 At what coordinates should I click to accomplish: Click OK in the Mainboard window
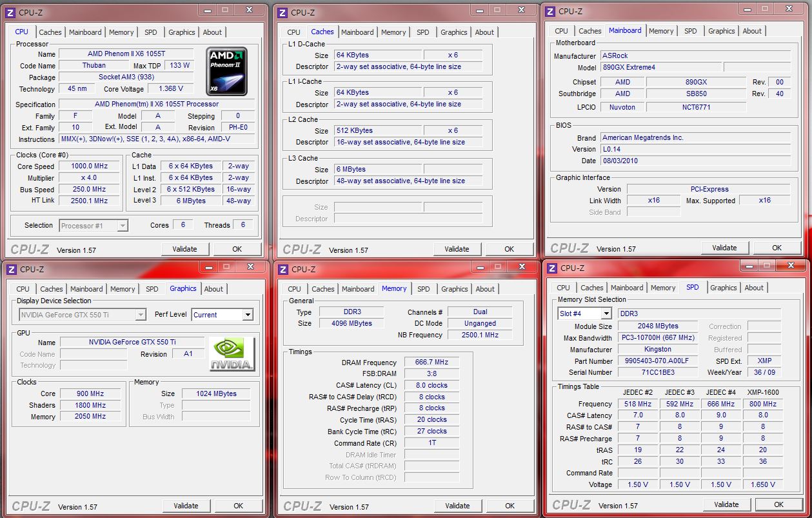[777, 248]
